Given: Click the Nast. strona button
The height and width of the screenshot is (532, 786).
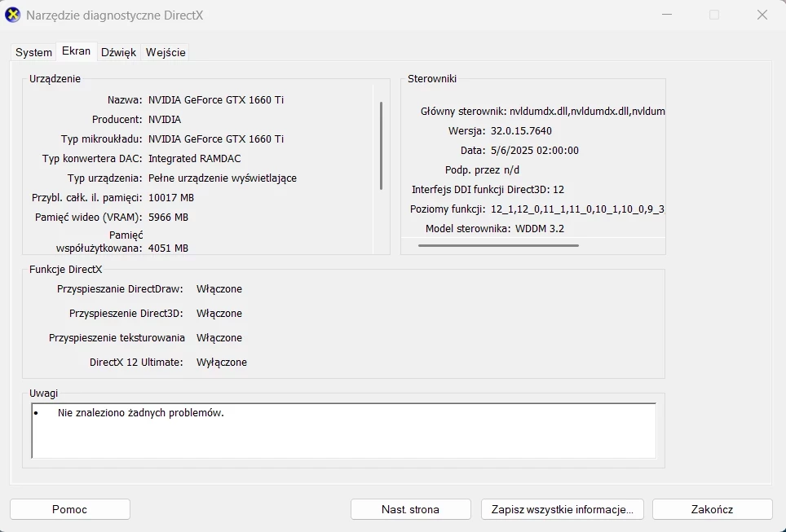Looking at the screenshot, I should pyautogui.click(x=411, y=509).
